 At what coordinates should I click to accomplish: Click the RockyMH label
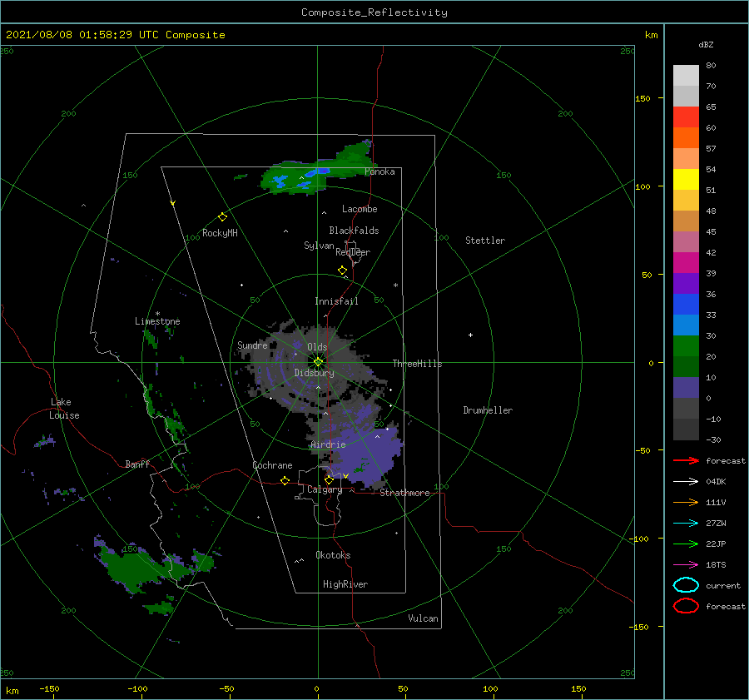coord(220,233)
